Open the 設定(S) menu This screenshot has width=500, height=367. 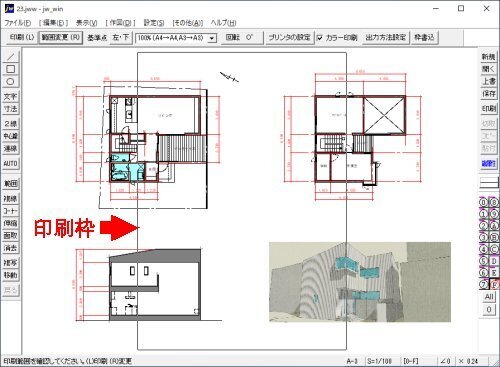pos(154,23)
